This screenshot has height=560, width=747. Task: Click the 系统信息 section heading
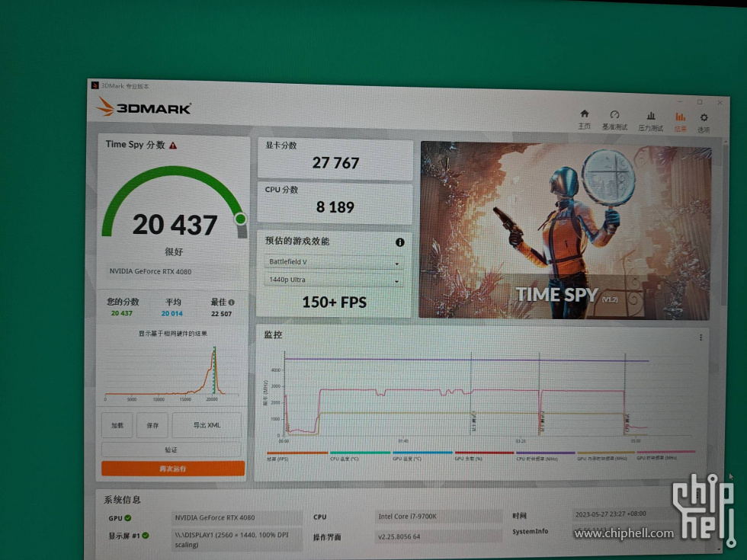click(x=123, y=500)
